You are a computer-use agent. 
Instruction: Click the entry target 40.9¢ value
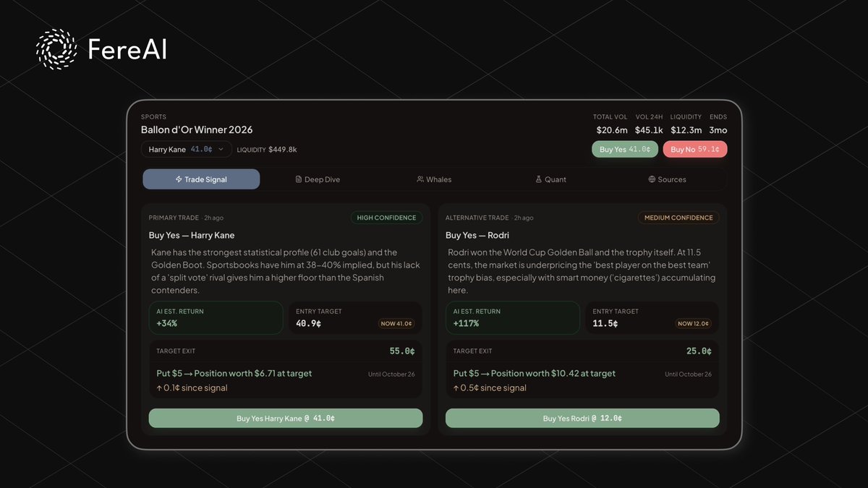pos(309,324)
